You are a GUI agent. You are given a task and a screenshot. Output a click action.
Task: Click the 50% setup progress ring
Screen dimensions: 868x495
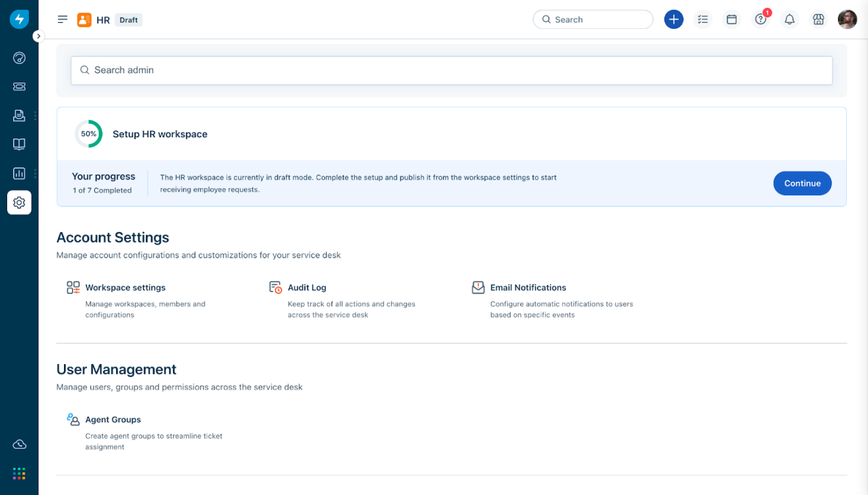pyautogui.click(x=89, y=134)
